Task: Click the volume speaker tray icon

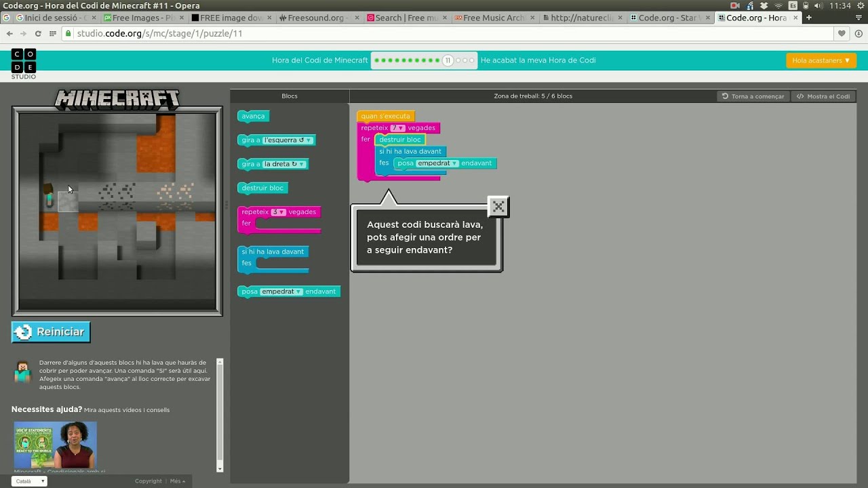Action: tap(818, 5)
